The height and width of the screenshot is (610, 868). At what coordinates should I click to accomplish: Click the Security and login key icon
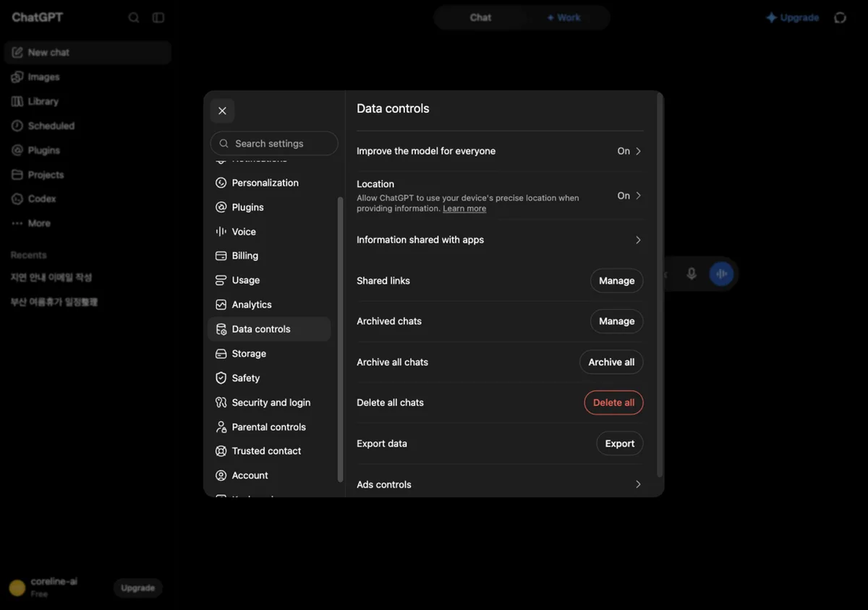pos(221,403)
